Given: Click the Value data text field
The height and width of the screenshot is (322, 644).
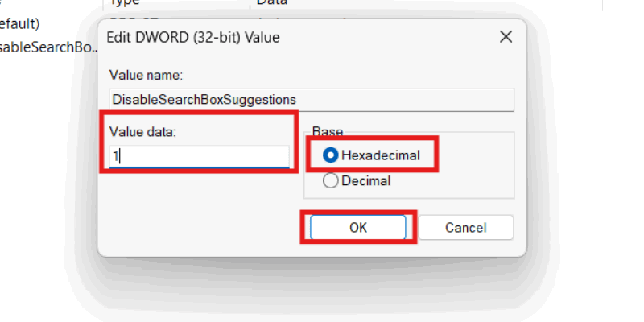Looking at the screenshot, I should [x=200, y=156].
